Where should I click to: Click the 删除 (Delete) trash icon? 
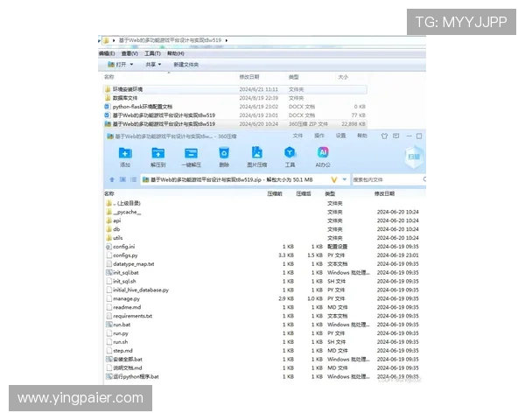click(224, 153)
